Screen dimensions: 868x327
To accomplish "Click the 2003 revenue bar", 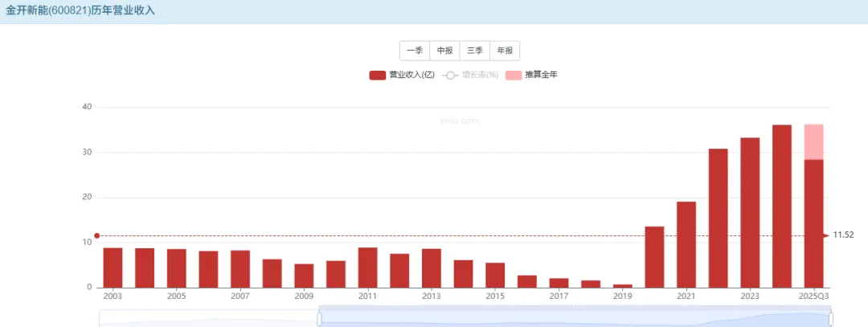I will coord(113,268).
